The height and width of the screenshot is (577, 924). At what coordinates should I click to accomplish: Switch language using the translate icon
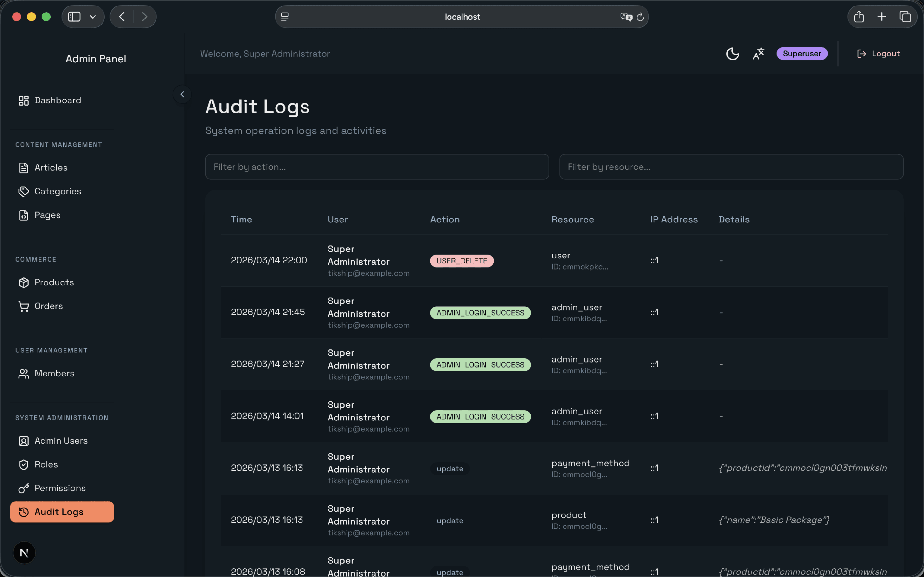pyautogui.click(x=758, y=54)
